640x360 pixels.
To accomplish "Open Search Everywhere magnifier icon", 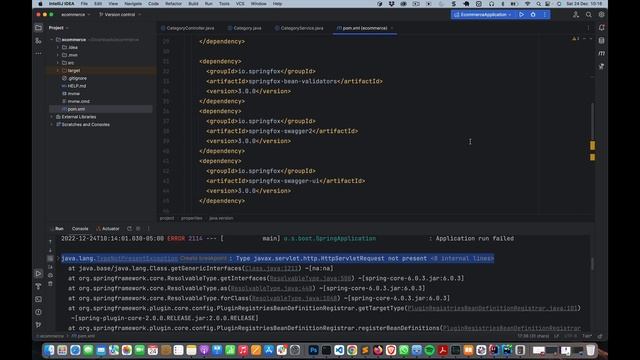I will pos(589,14).
